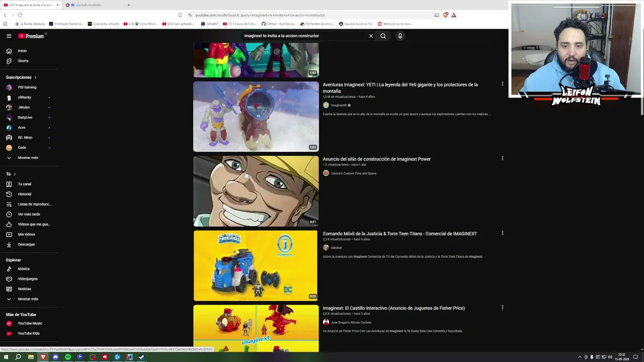644x362 pixels.
Task: Open options menu for Comando Móvil video
Action: (502, 233)
